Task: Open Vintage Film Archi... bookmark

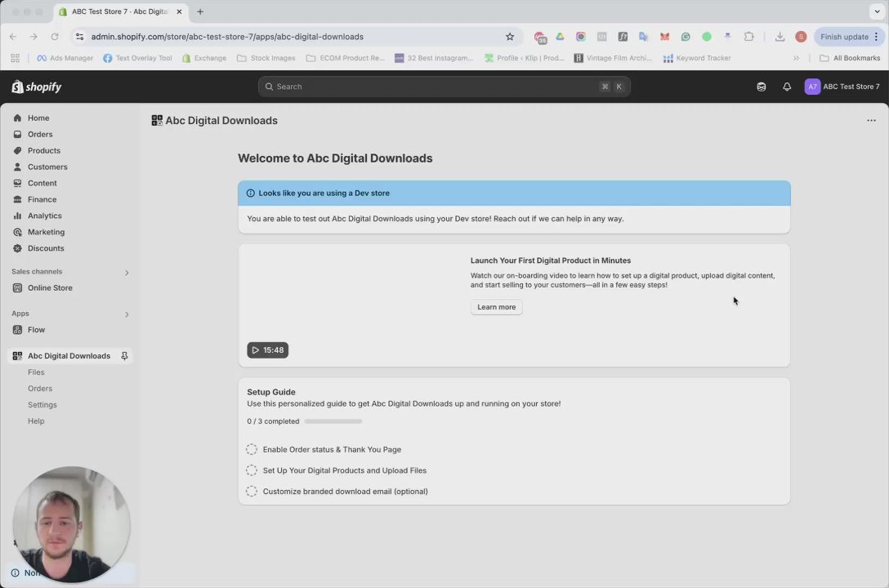Action: tap(613, 58)
